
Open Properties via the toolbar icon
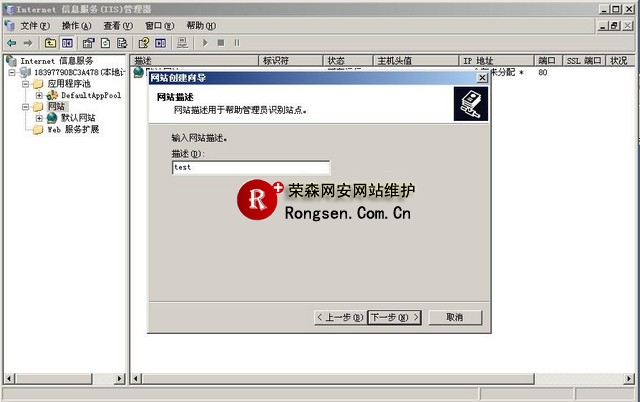tap(88, 43)
